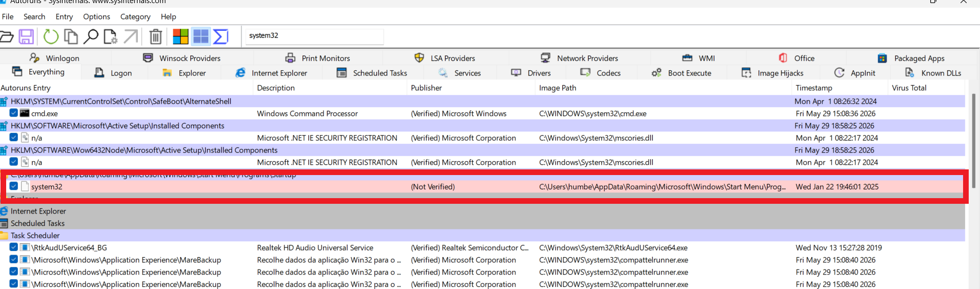Screen dimensions: 980x289
Task: Toggle the colorful Windows logo filter icon
Action: point(181,36)
